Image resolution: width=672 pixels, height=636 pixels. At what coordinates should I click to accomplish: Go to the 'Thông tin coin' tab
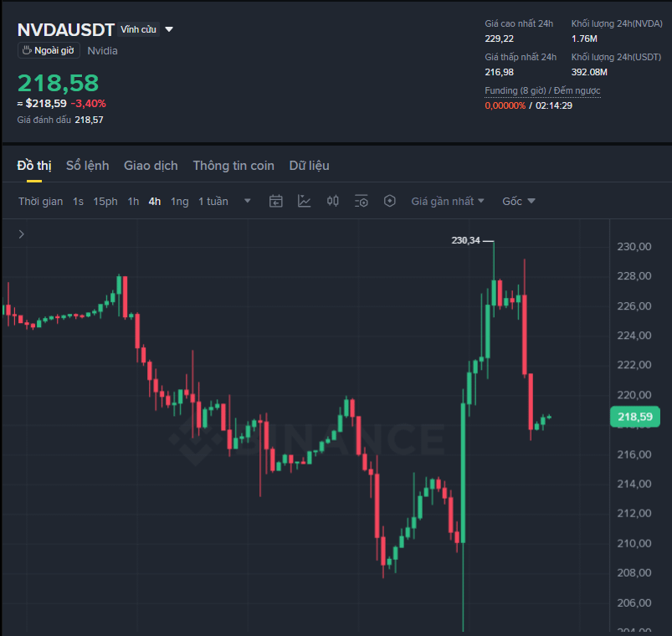pyautogui.click(x=233, y=166)
